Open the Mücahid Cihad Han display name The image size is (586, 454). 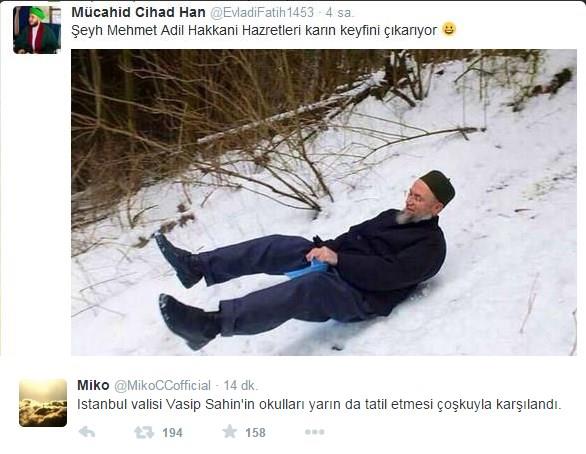(138, 12)
